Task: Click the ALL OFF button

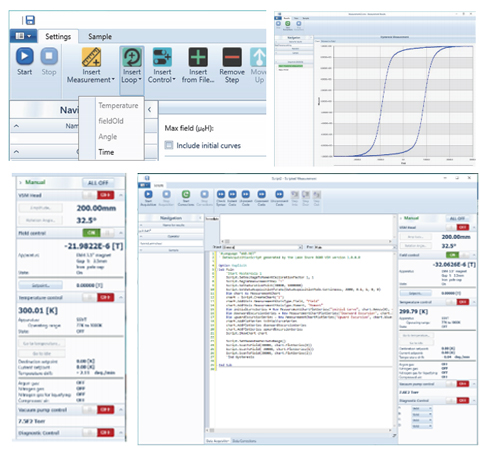Action: (x=98, y=183)
